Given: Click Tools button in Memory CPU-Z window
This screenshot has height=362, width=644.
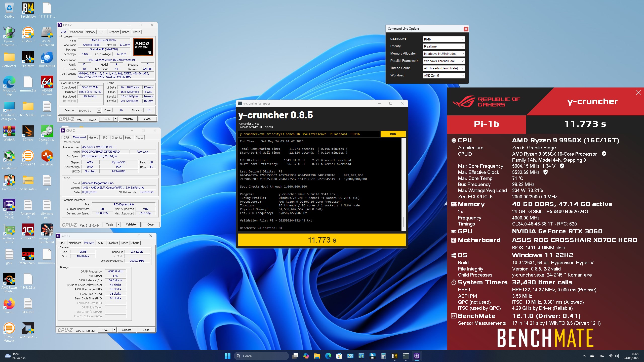Looking at the screenshot, I should point(105,330).
